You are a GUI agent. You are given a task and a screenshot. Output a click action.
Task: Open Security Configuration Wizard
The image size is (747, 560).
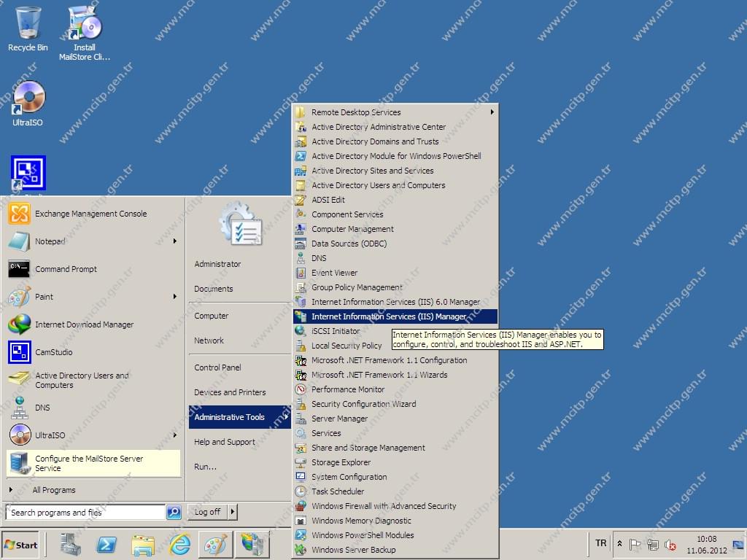pyautogui.click(x=395, y=404)
